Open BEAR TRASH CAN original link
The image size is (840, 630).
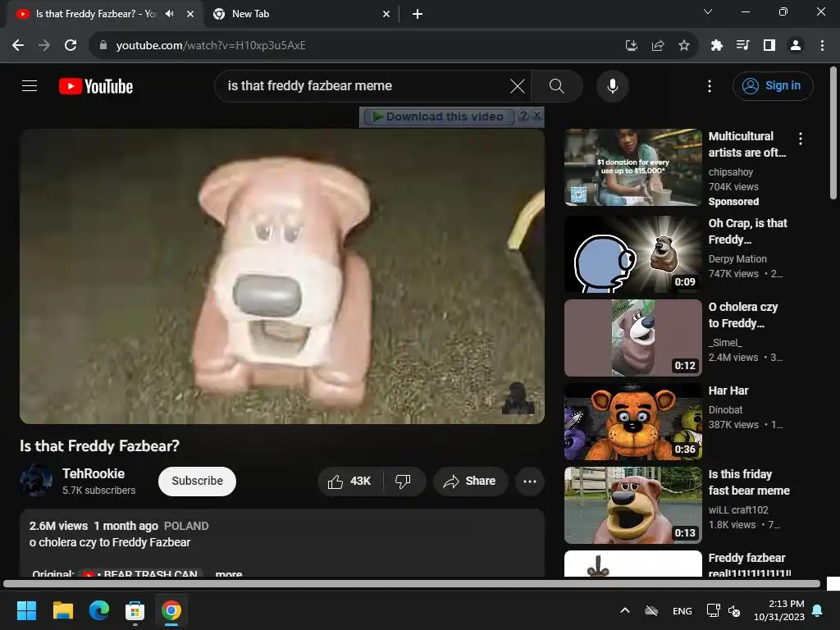tap(141, 573)
